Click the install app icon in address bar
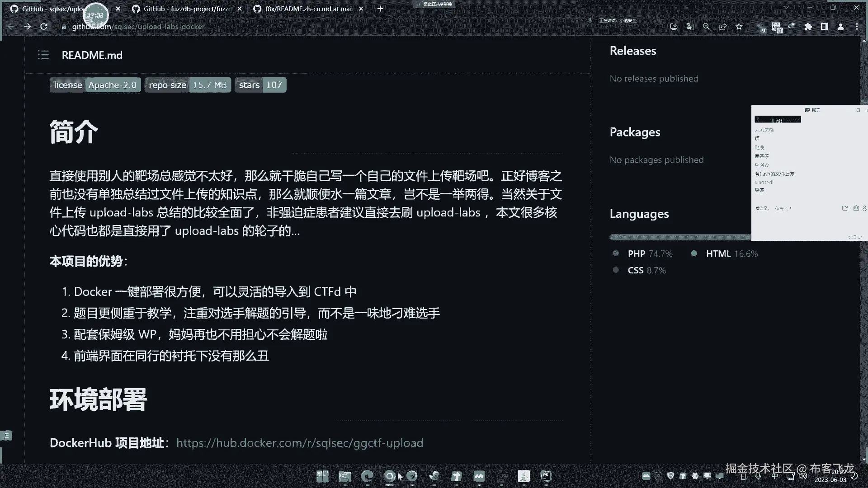This screenshot has width=868, height=488. point(674,27)
